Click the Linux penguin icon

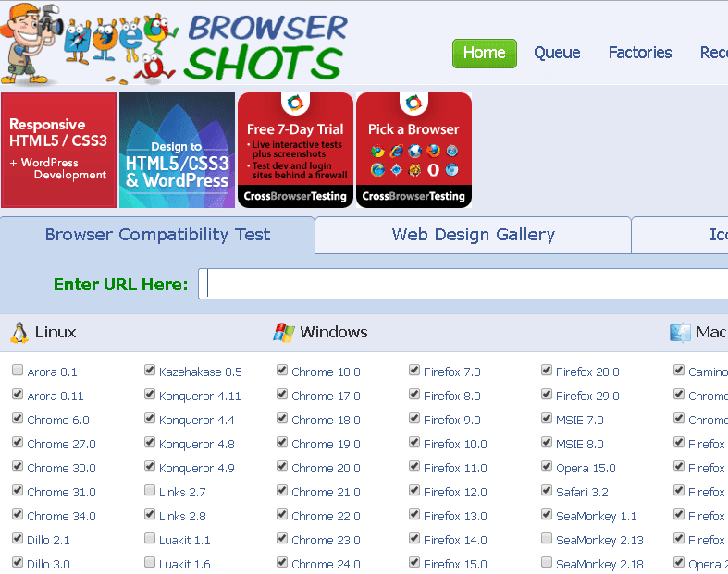19,332
